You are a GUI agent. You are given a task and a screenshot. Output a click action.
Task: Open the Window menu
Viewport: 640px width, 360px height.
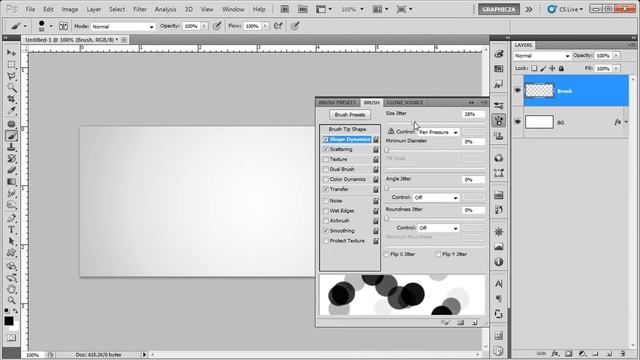point(233,9)
